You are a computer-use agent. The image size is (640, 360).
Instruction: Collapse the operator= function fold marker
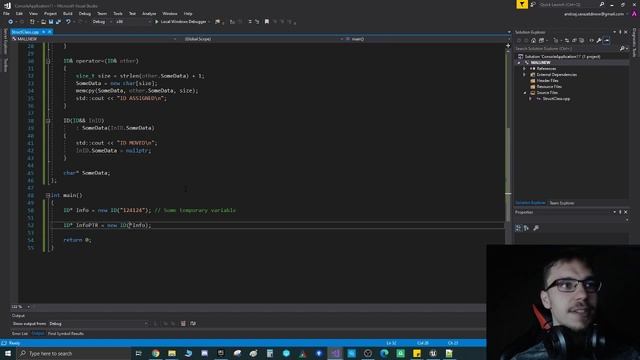(x=48, y=61)
